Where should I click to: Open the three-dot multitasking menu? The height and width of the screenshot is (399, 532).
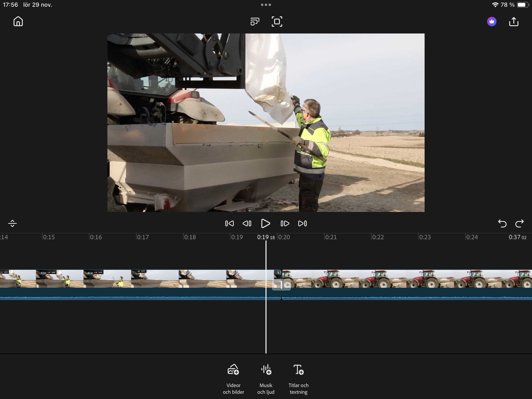(266, 5)
